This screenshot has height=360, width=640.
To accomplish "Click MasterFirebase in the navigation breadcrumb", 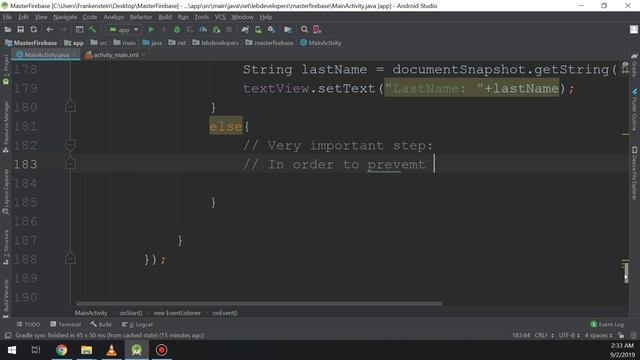I will 31,43.
